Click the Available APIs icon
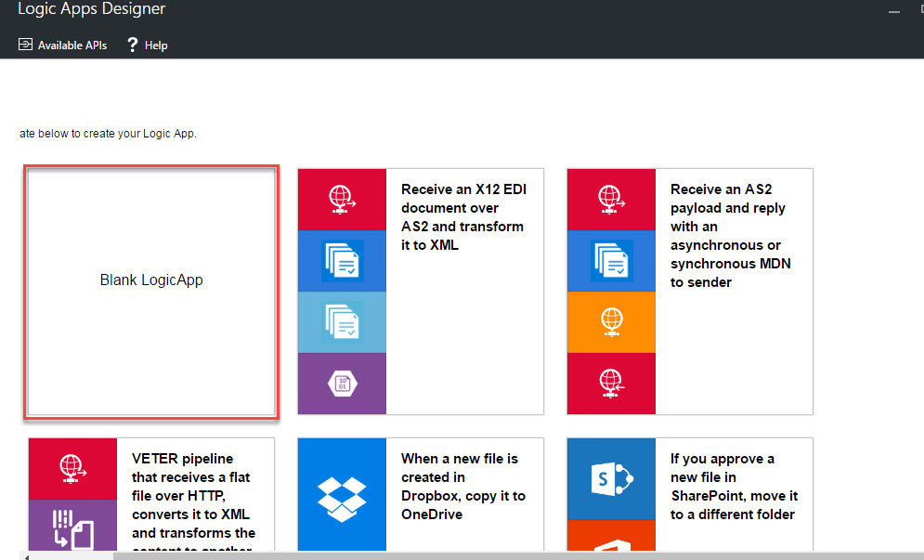This screenshot has width=924, height=560. (25, 45)
